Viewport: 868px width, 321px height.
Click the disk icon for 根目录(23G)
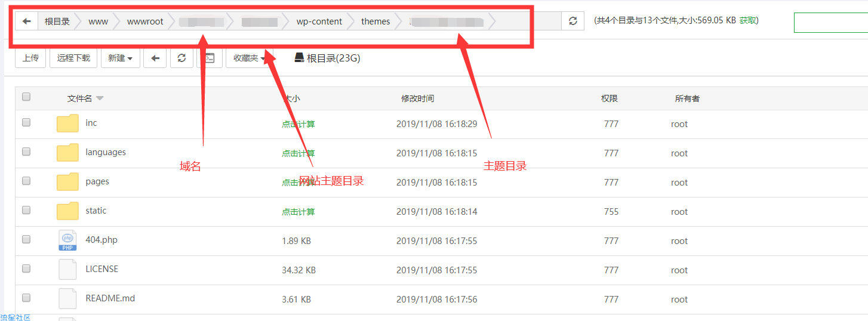pos(299,57)
